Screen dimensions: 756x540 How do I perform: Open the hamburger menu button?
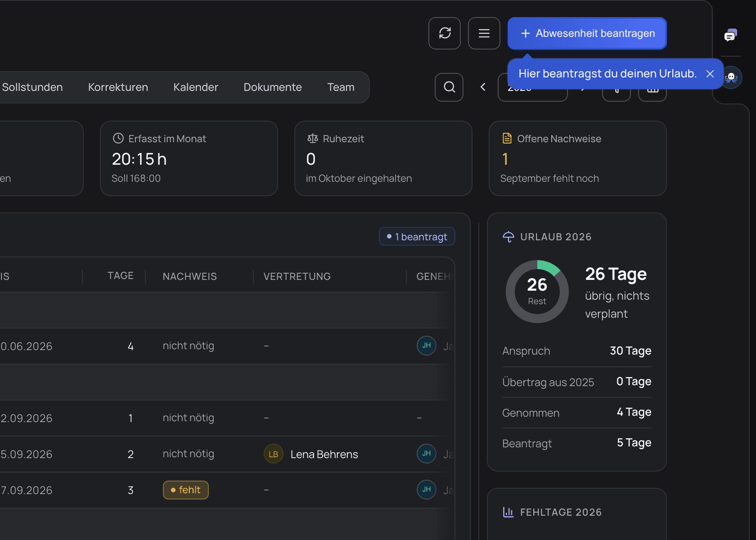tap(484, 33)
